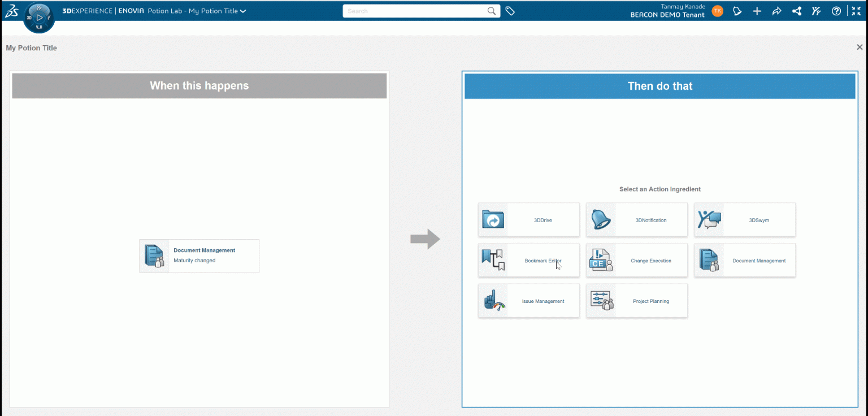Image resolution: width=868 pixels, height=416 pixels.
Task: Open the TK user avatar menu
Action: [717, 11]
